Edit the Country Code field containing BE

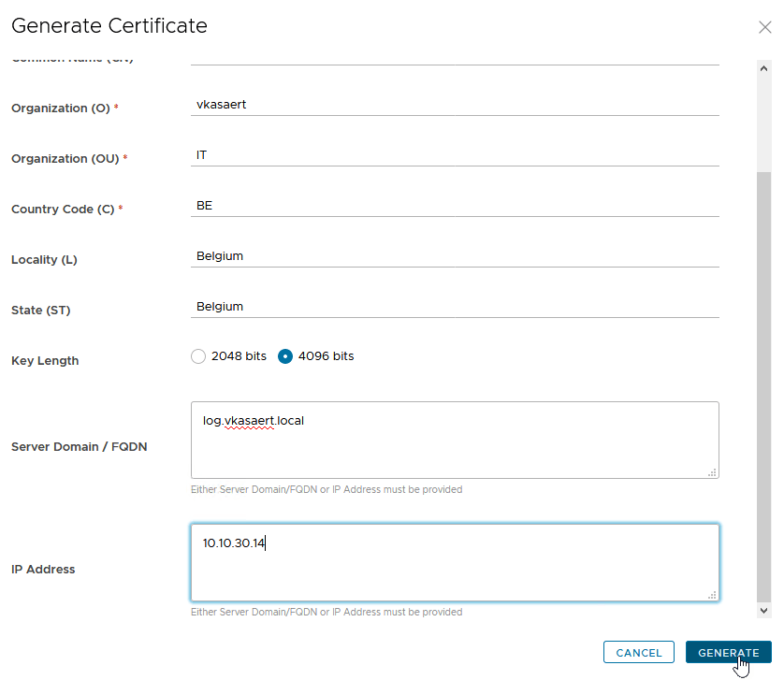(x=454, y=206)
